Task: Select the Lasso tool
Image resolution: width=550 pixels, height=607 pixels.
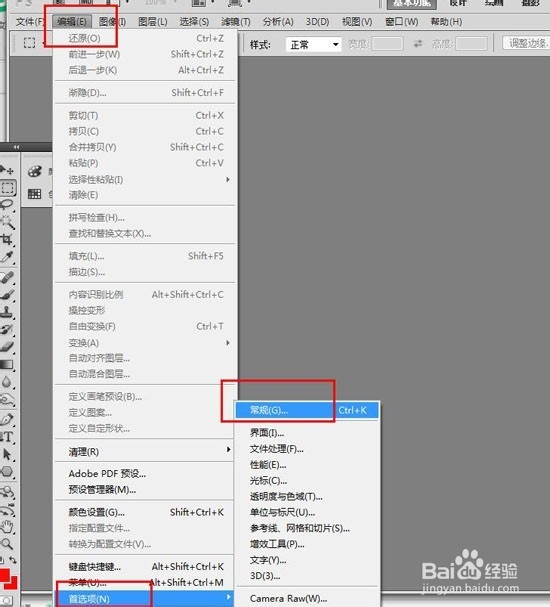Action: (x=7, y=205)
